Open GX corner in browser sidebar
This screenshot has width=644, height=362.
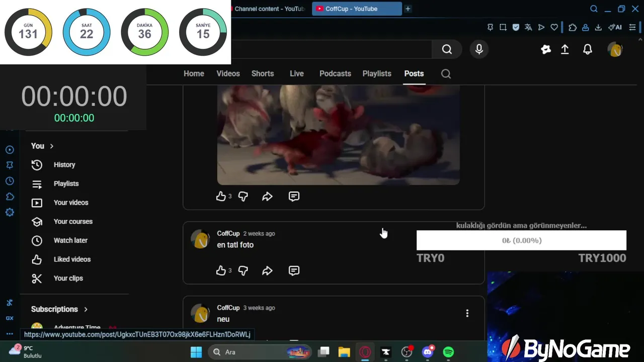(10, 318)
